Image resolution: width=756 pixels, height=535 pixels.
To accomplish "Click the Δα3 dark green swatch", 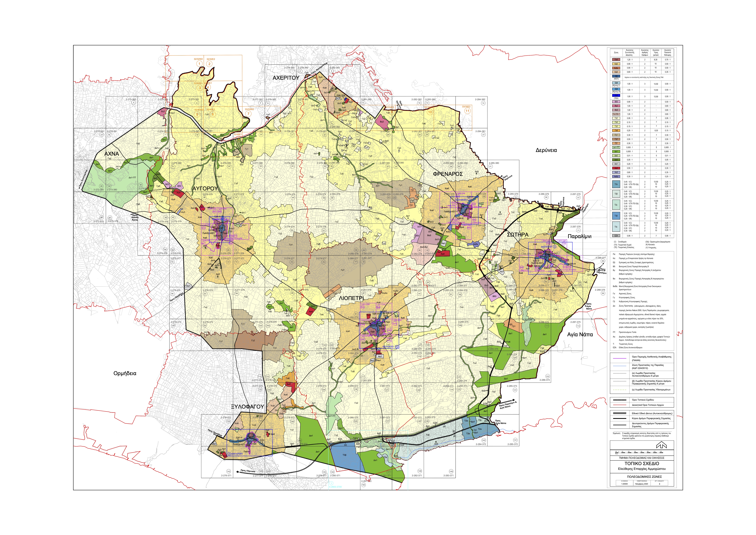I will pyautogui.click(x=616, y=160).
